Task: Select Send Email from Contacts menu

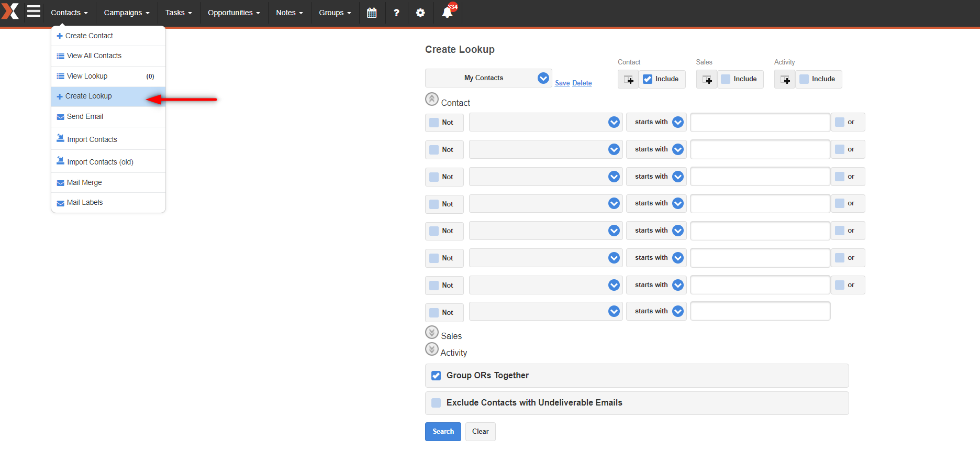Action: (85, 117)
